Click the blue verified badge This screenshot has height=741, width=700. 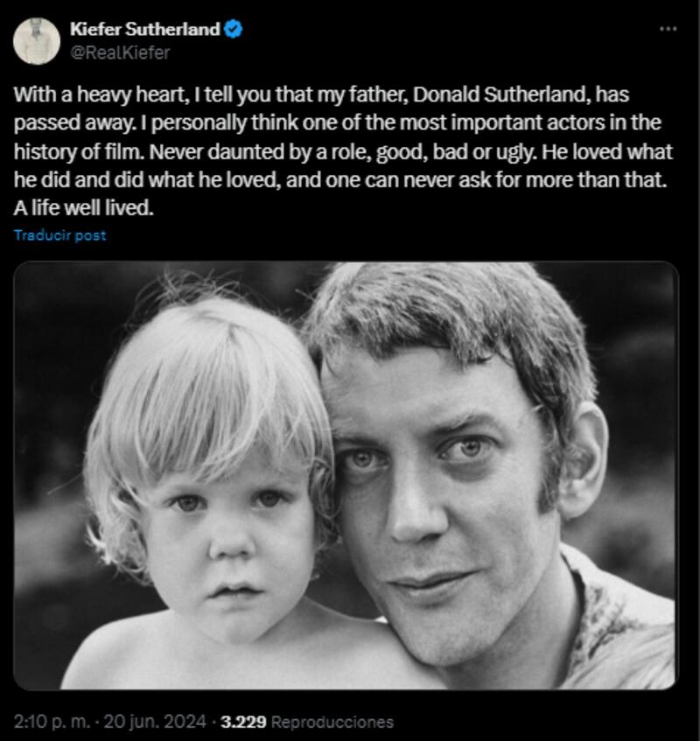coord(234,30)
